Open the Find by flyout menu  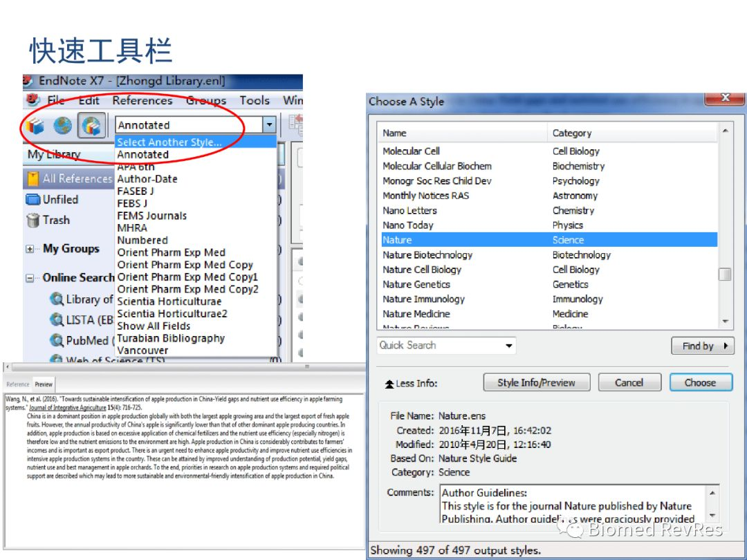point(703,346)
